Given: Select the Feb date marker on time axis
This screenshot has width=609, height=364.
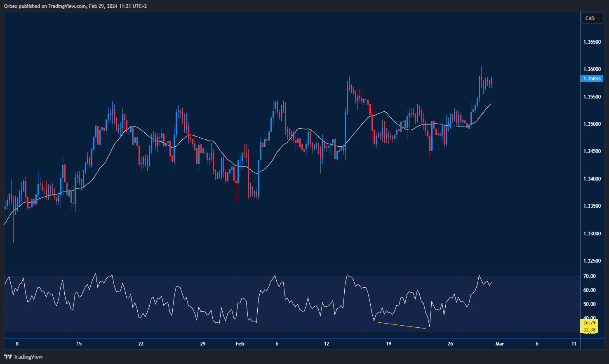Looking at the screenshot, I should pos(240,344).
